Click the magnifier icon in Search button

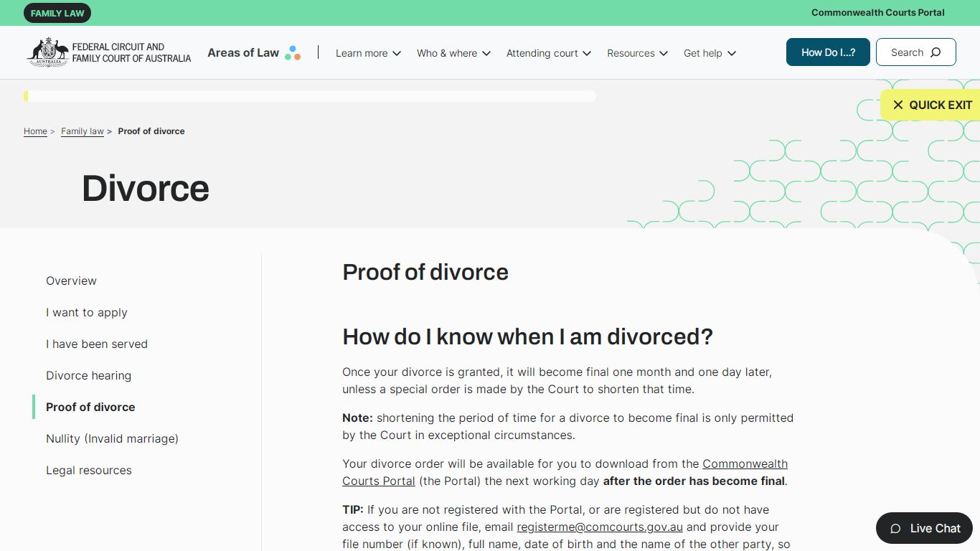(936, 52)
